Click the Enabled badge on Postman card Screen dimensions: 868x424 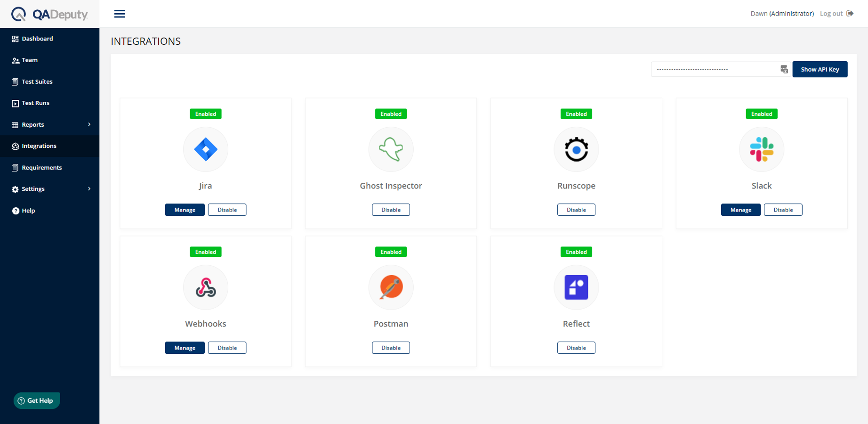click(391, 252)
